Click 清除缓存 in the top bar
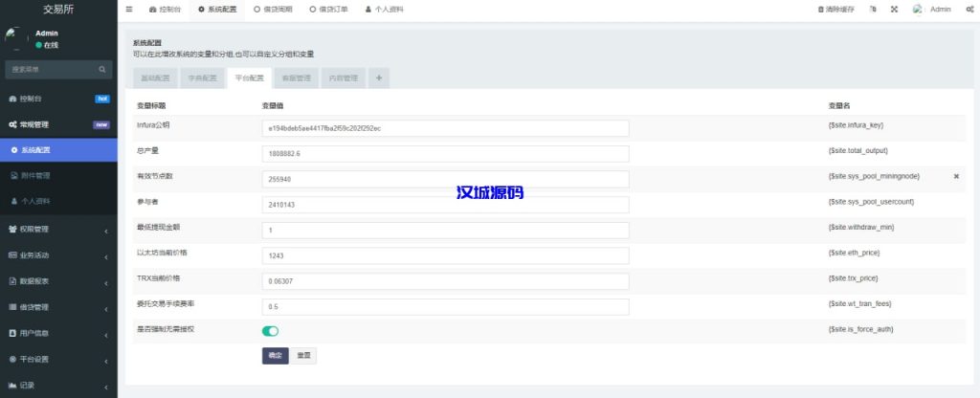Viewport: 980px width, 398px height. click(835, 10)
